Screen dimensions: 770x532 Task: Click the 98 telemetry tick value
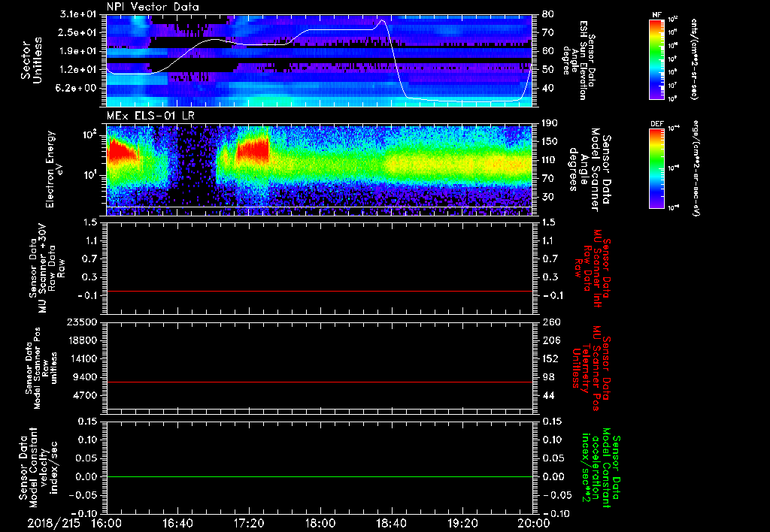tap(547, 377)
